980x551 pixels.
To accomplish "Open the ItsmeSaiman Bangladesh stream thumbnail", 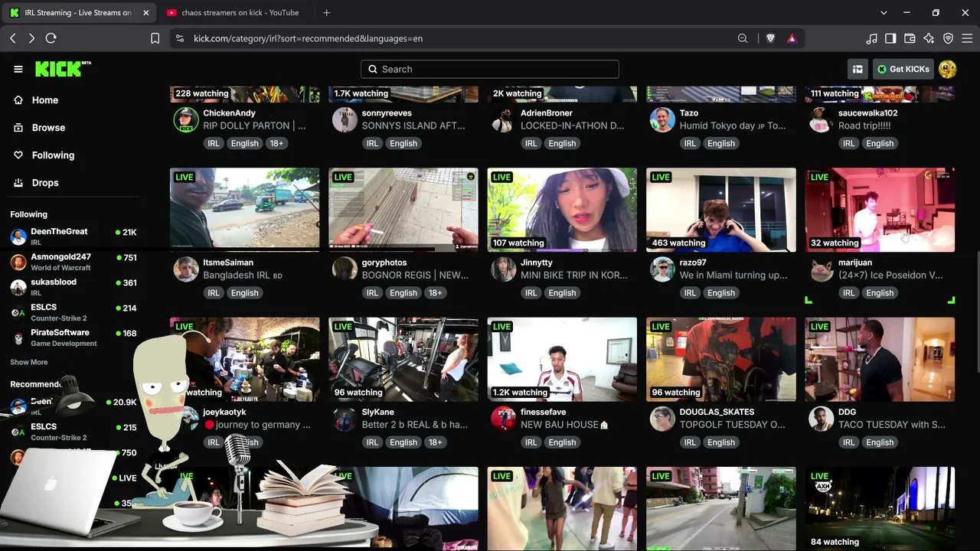I will (245, 210).
